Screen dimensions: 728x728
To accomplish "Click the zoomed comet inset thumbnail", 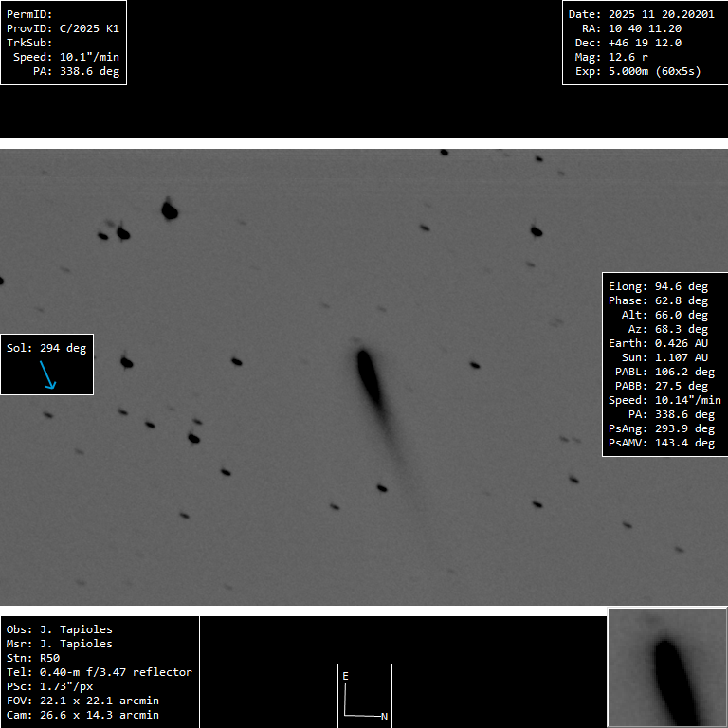I will coord(666,667).
